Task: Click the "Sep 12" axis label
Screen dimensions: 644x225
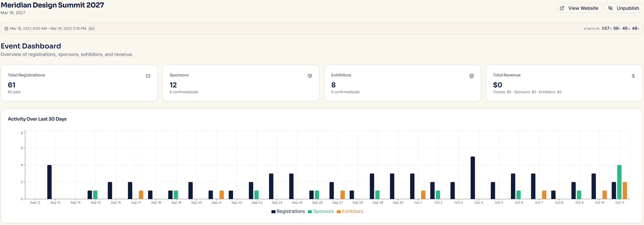Action: pyautogui.click(x=35, y=202)
